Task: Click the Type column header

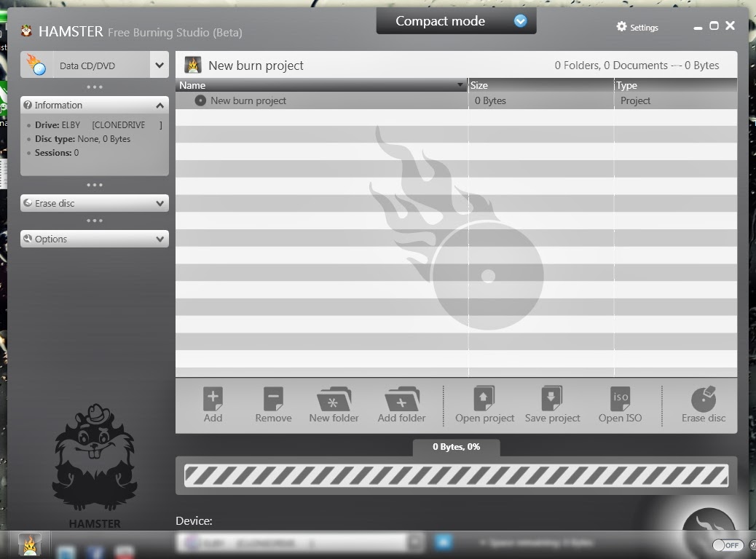Action: tap(675, 85)
